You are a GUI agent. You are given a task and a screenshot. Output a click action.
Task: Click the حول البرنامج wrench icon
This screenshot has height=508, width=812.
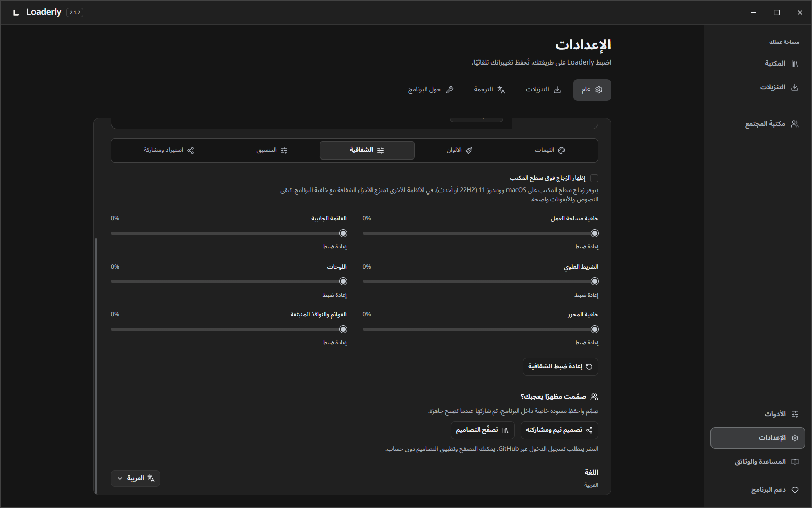point(450,90)
